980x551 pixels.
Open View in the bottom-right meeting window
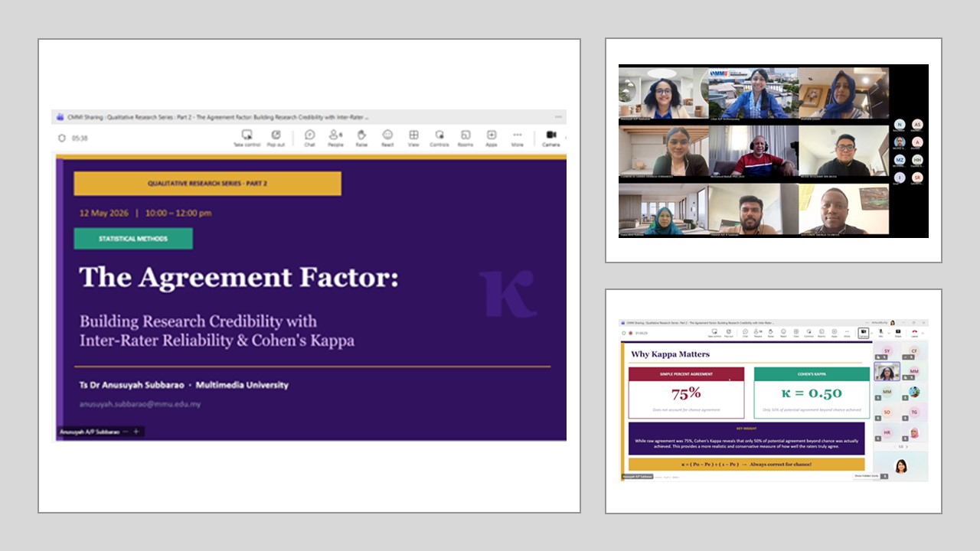coord(796,333)
